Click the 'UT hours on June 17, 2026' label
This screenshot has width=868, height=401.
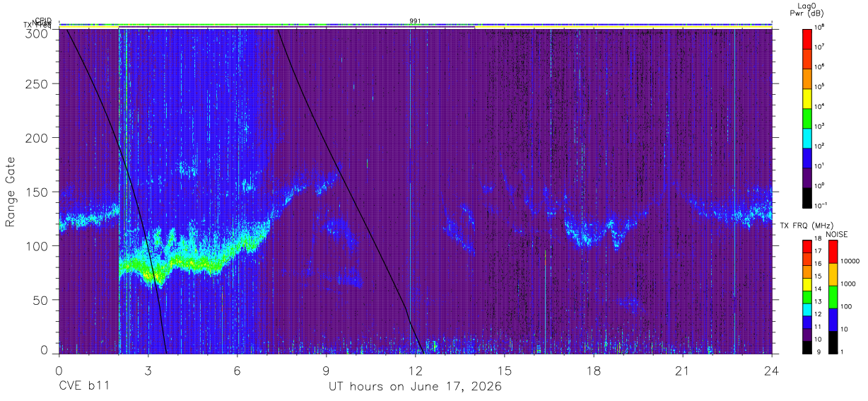(x=415, y=387)
